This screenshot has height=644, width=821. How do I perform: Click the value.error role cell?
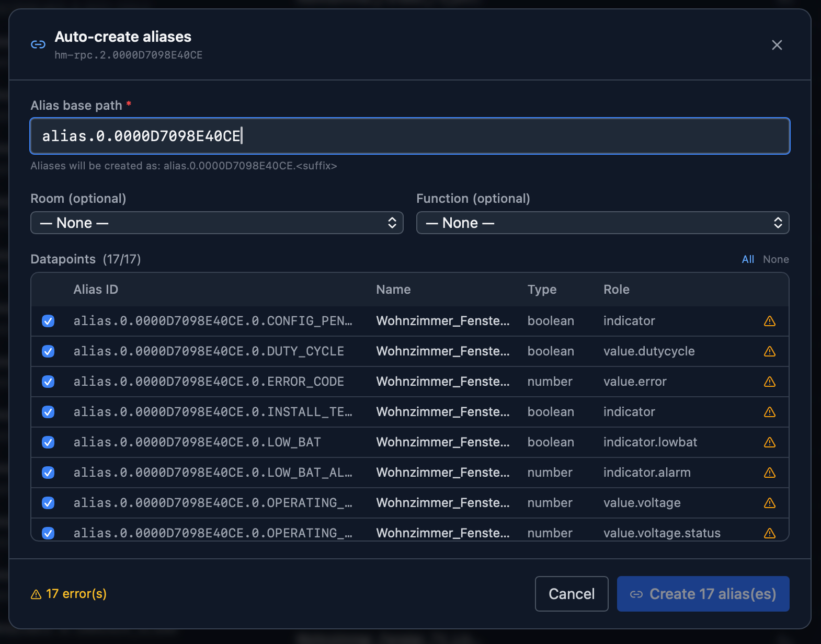point(635,382)
